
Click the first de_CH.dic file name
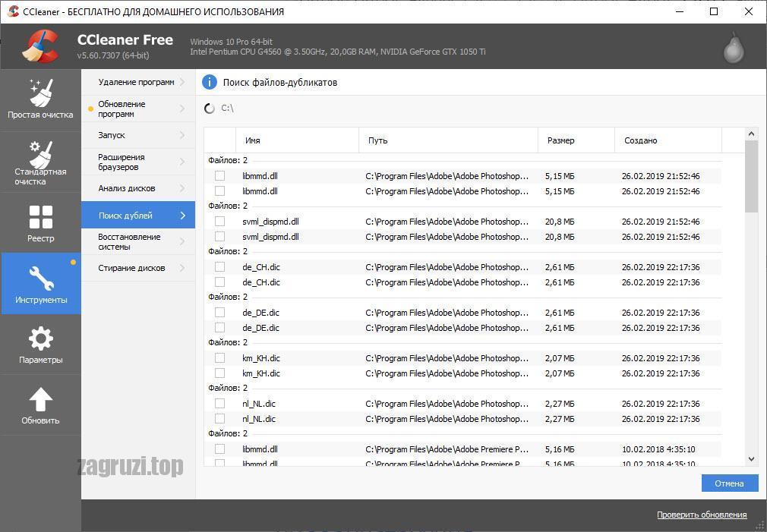click(x=261, y=267)
